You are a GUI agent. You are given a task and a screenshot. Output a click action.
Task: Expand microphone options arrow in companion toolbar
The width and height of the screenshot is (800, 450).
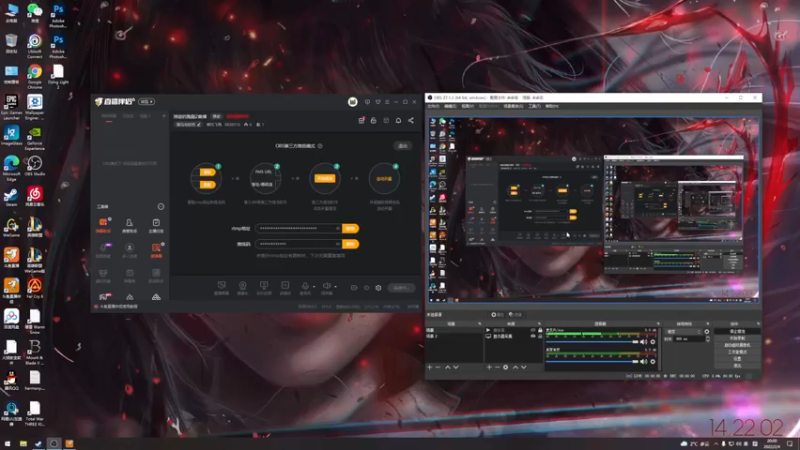pyautogui.click(x=314, y=287)
